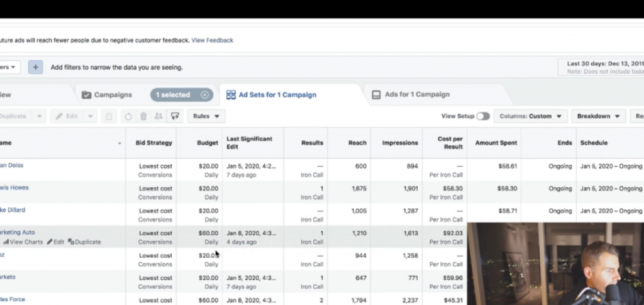The image size is (644, 305).
Task: Click the Add filters to narrow the data field
Action: click(x=116, y=67)
